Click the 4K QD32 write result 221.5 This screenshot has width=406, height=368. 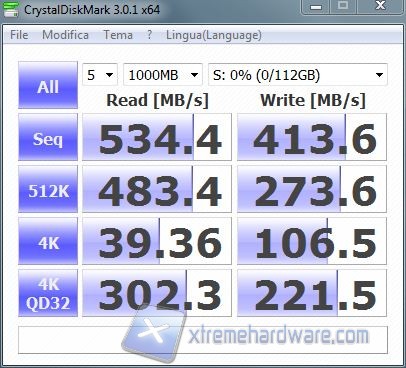tap(312, 293)
